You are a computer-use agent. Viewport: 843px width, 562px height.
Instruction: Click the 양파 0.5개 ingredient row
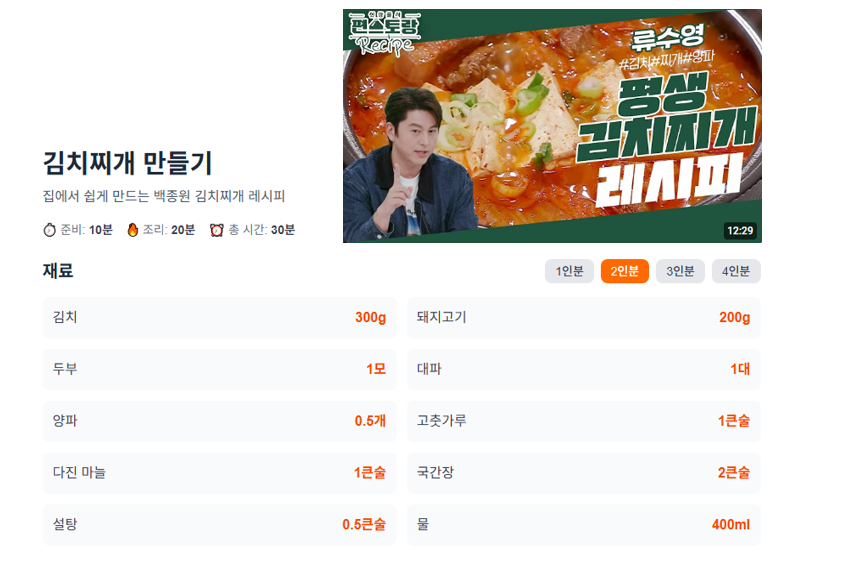pos(219,421)
